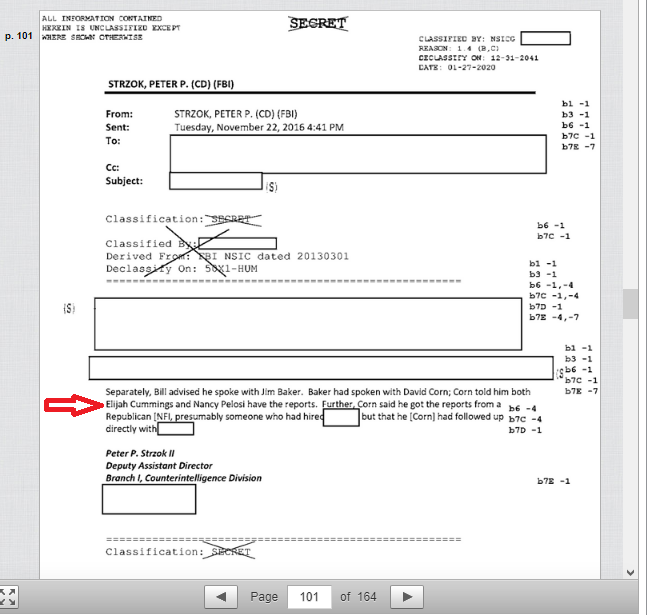The width and height of the screenshot is (647, 615).
Task: Click the 'Peter P. Strzok II' signature
Action: [140, 453]
